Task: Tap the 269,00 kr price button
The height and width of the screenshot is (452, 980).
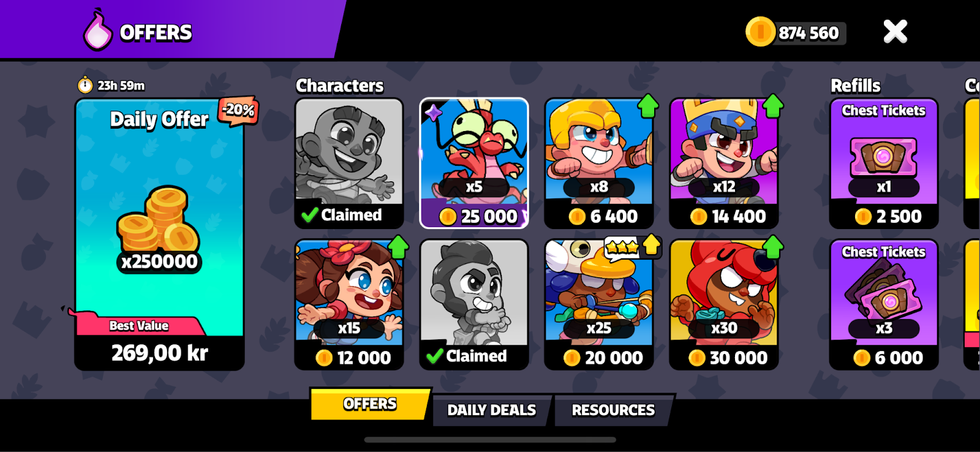Action: 159,353
